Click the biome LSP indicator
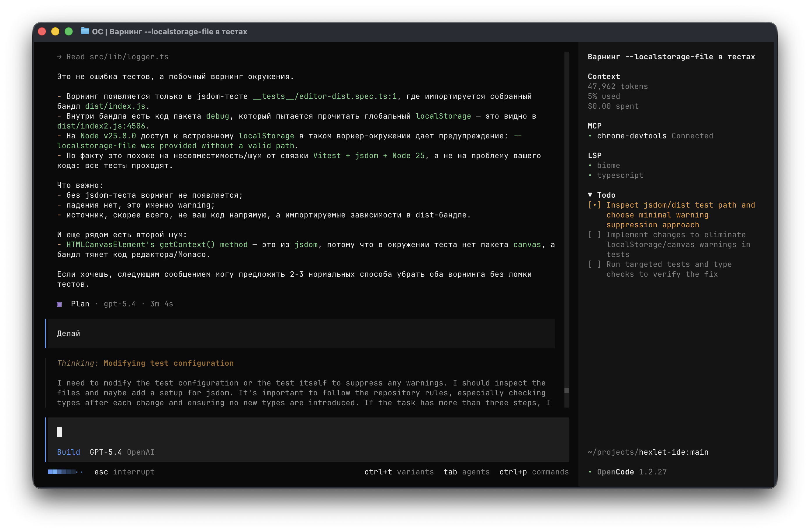 tap(609, 165)
